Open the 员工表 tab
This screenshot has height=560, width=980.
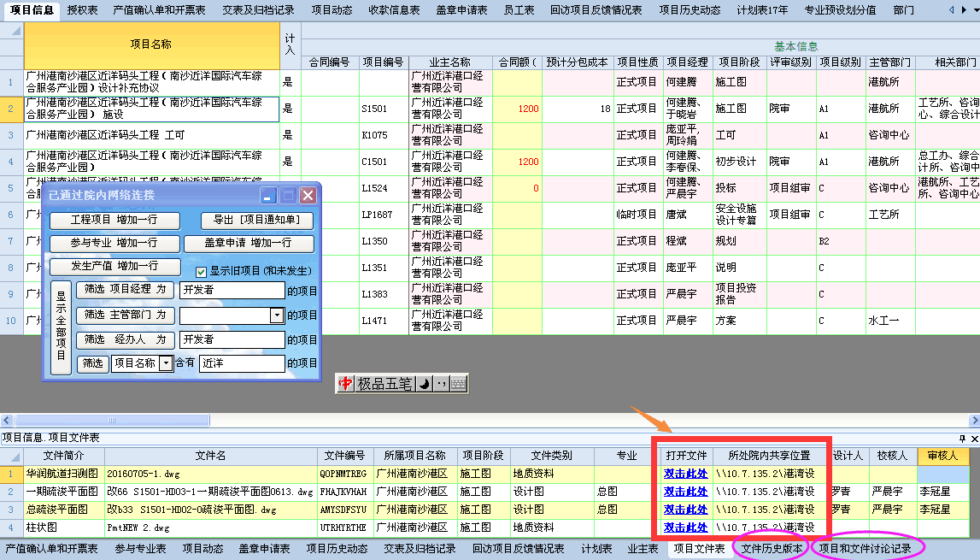(519, 10)
